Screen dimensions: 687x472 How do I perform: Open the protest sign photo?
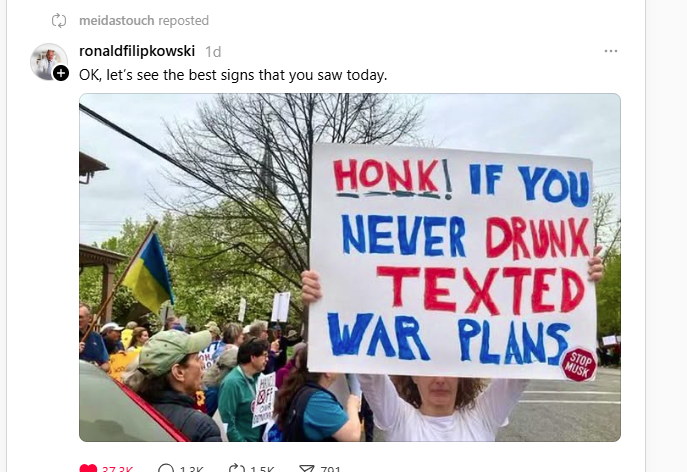pyautogui.click(x=350, y=267)
